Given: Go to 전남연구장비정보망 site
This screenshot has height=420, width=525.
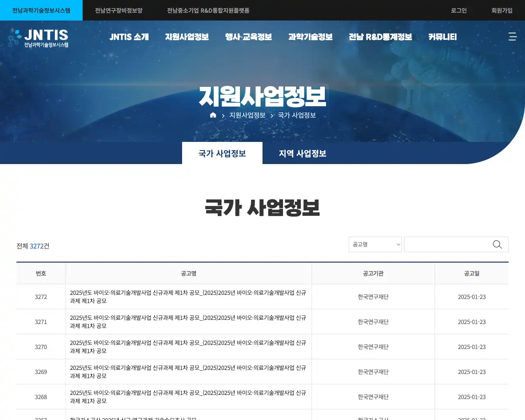Looking at the screenshot, I should point(118,10).
